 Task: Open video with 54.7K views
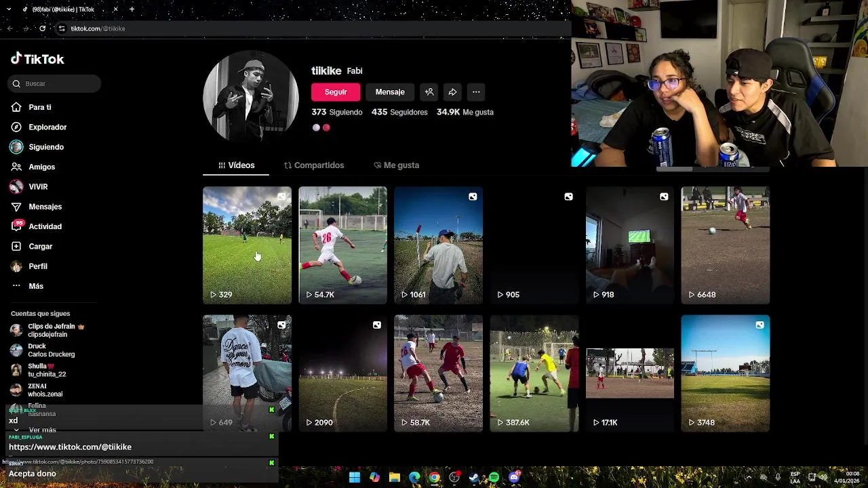tap(342, 245)
